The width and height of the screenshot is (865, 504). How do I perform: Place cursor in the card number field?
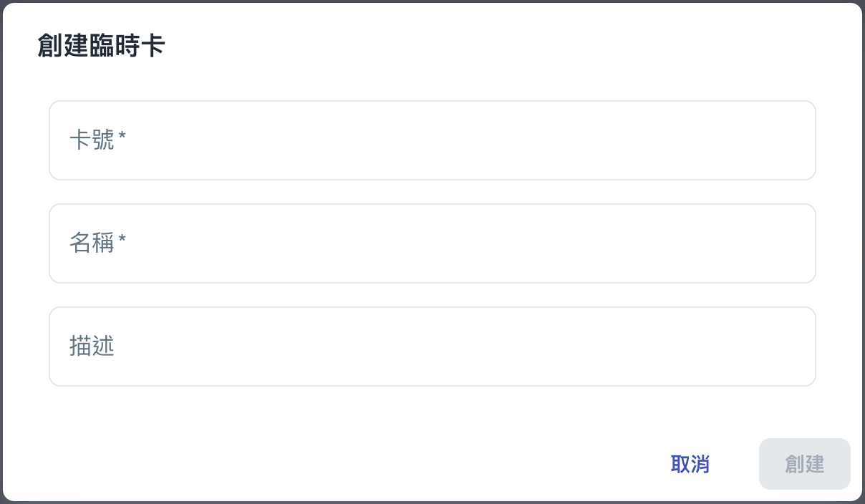tap(432, 140)
